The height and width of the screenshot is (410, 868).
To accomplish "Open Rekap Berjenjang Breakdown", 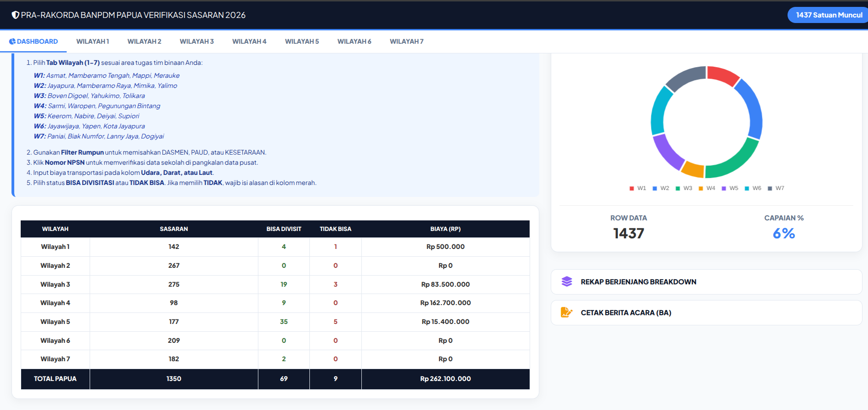I will tap(638, 282).
